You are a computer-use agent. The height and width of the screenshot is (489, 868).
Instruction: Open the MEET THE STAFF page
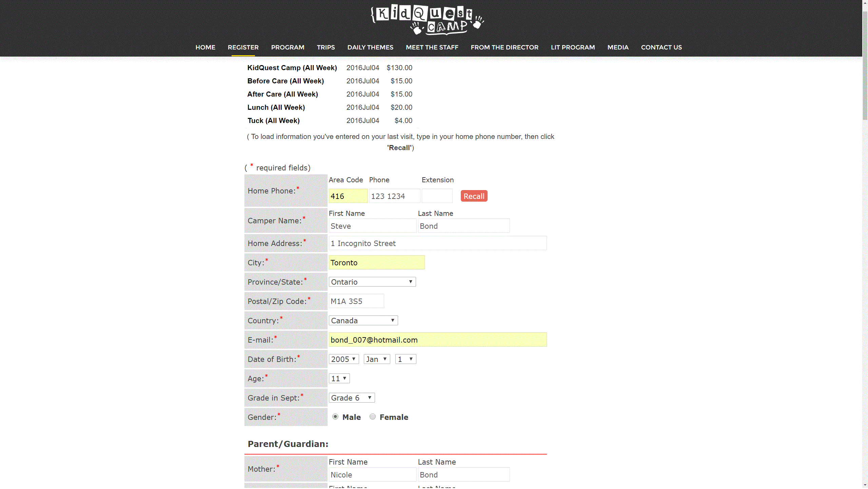[x=432, y=47]
